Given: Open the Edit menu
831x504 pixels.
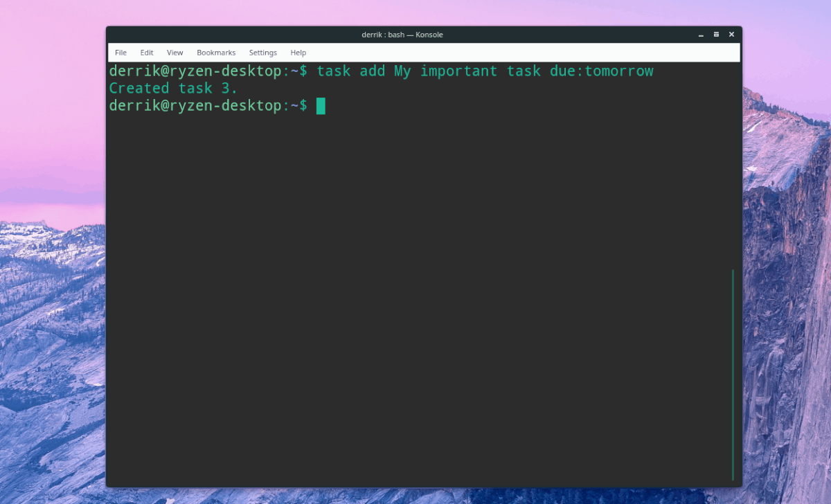Looking at the screenshot, I should (146, 52).
